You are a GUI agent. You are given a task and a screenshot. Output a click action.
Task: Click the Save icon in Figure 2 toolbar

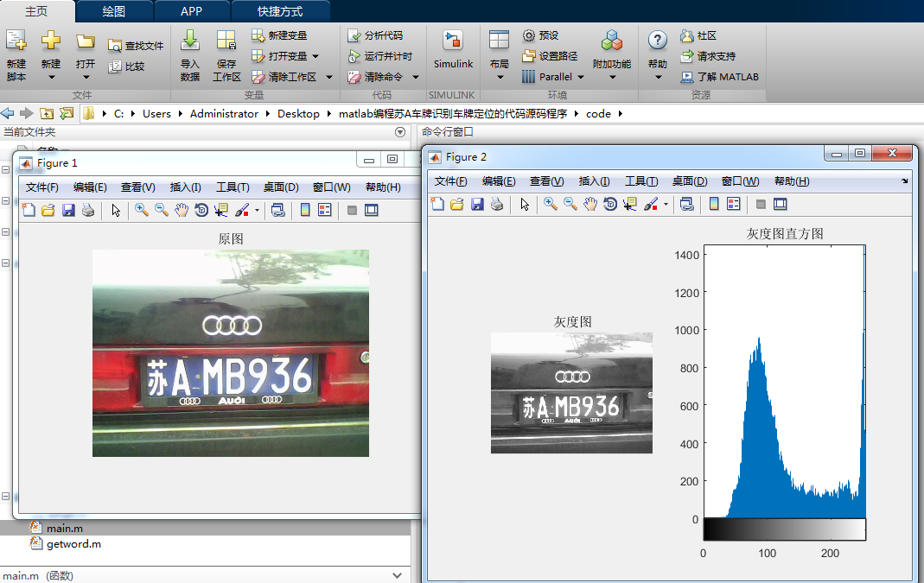point(477,205)
